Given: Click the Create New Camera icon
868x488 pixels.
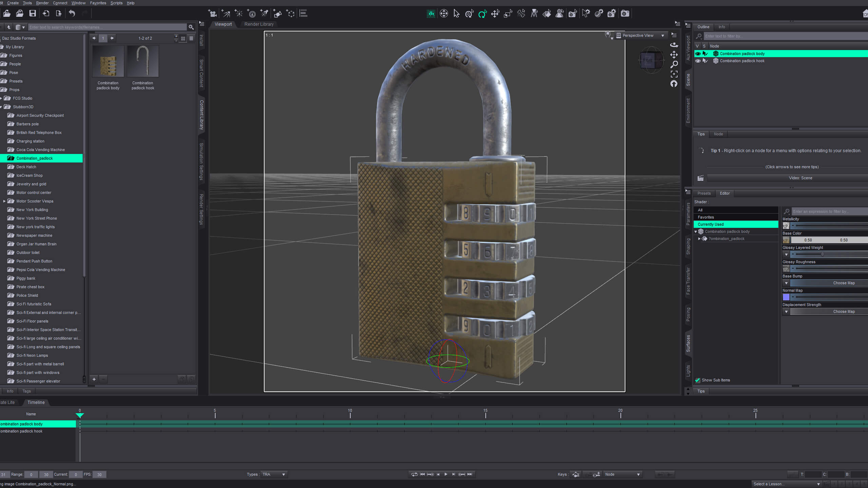Looking at the screenshot, I should [x=213, y=14].
